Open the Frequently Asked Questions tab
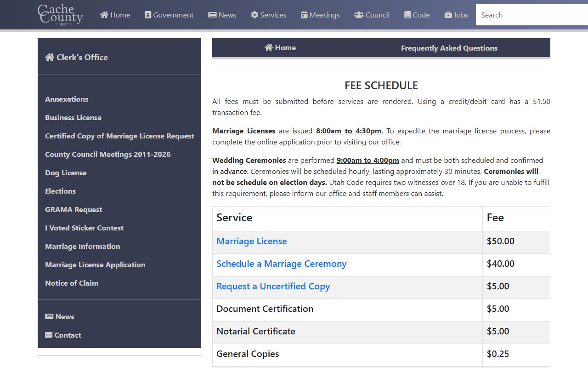The width and height of the screenshot is (588, 368). coord(449,48)
